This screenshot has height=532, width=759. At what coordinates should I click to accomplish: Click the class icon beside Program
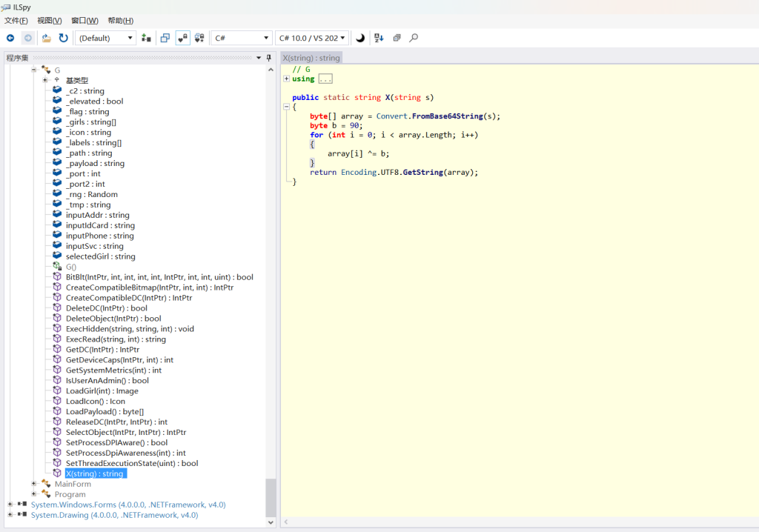(x=46, y=493)
